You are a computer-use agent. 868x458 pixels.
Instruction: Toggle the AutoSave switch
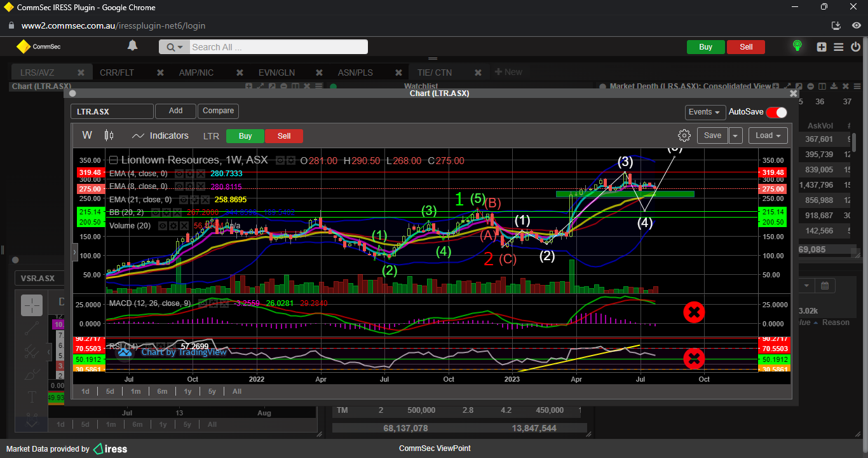[776, 112]
